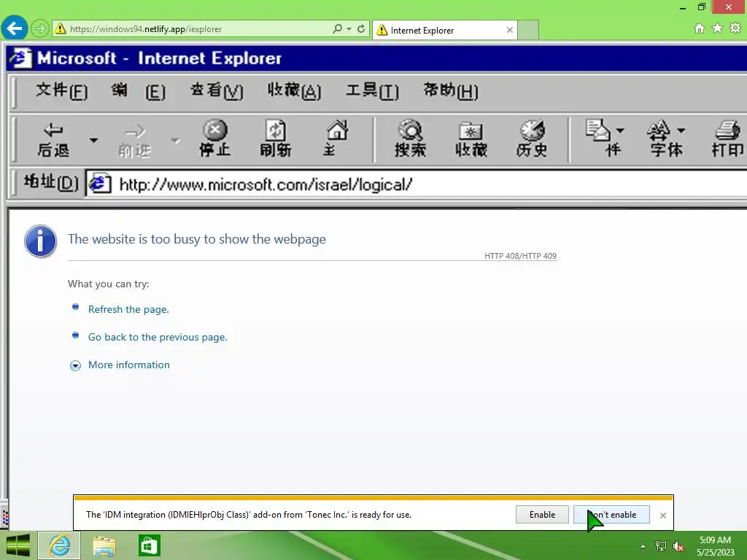Click the More information link text
Viewport: 747px width, 560px height.
click(x=129, y=365)
